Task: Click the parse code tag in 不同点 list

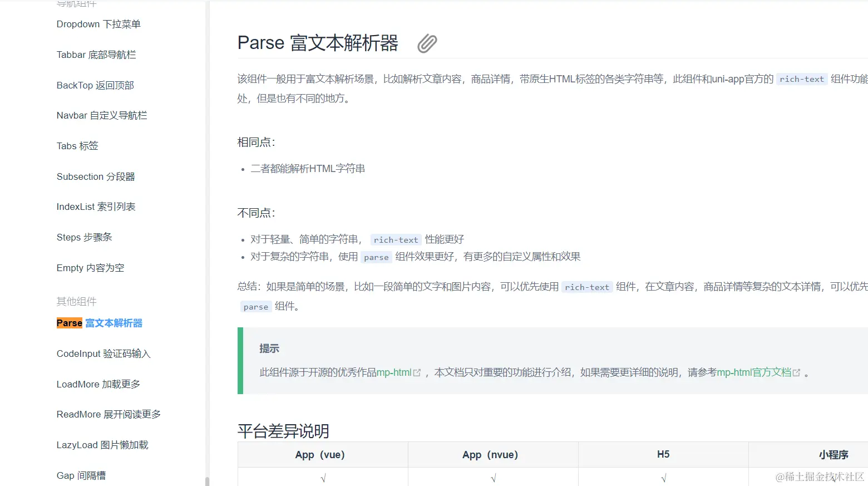Action: 376,257
